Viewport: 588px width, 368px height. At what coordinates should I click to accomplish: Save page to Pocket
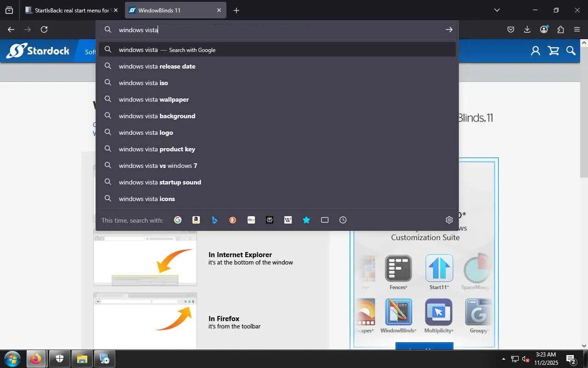(511, 29)
